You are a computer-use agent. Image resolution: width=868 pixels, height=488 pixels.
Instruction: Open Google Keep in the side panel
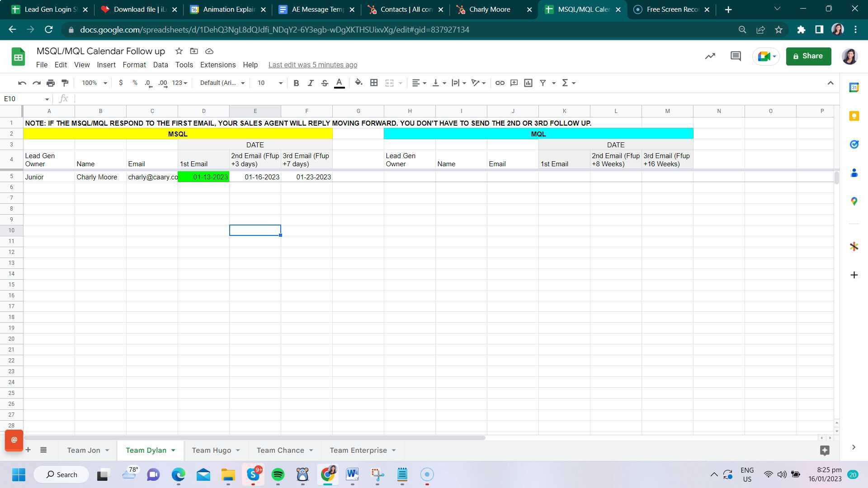[854, 116]
